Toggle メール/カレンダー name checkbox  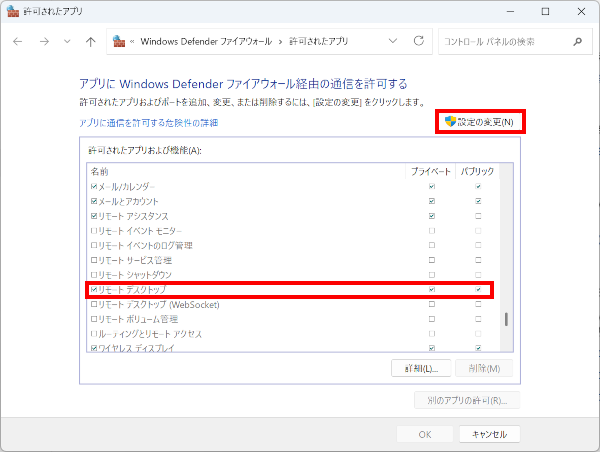[x=94, y=187]
